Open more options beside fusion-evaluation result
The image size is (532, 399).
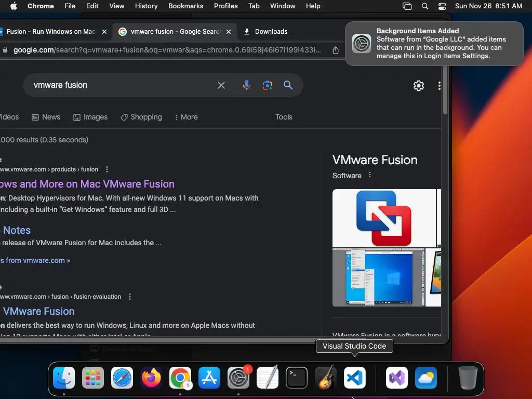click(129, 297)
